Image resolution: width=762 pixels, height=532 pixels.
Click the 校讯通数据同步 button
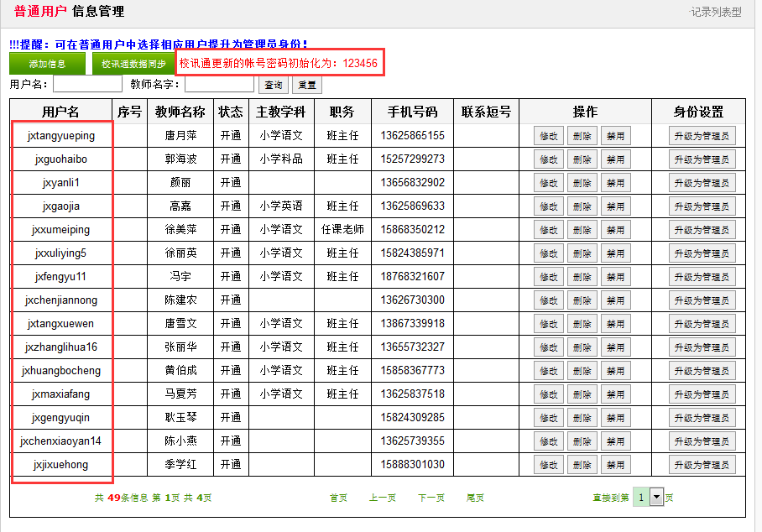click(x=133, y=64)
